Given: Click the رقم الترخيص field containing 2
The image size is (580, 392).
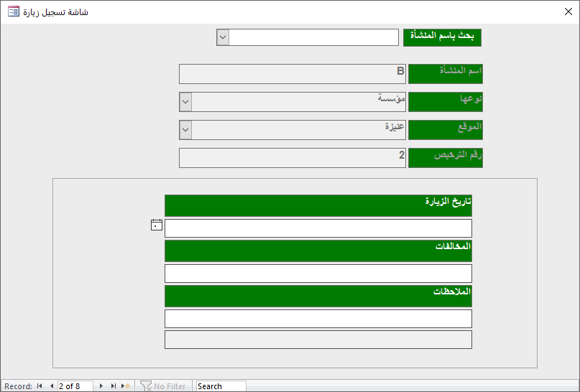Looking at the screenshot, I should 293,158.
